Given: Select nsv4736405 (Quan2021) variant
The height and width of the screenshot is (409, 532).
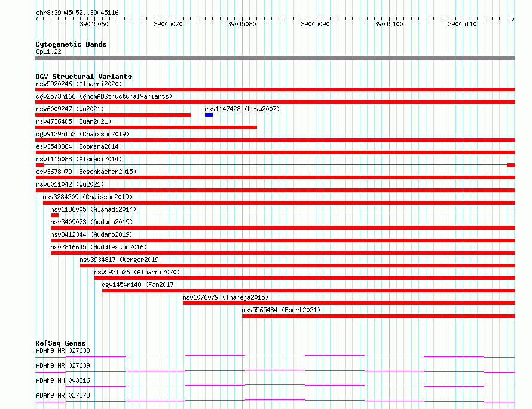Looking at the screenshot, I should [74, 121].
